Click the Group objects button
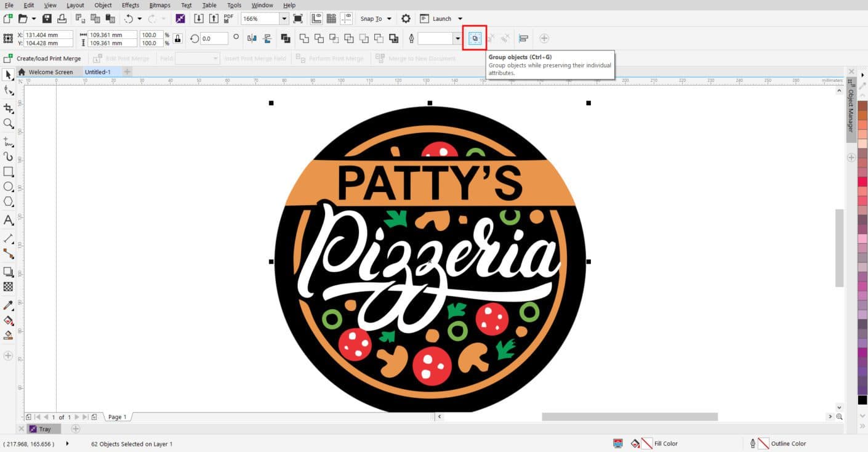Image resolution: width=868 pixels, height=452 pixels. (x=475, y=38)
